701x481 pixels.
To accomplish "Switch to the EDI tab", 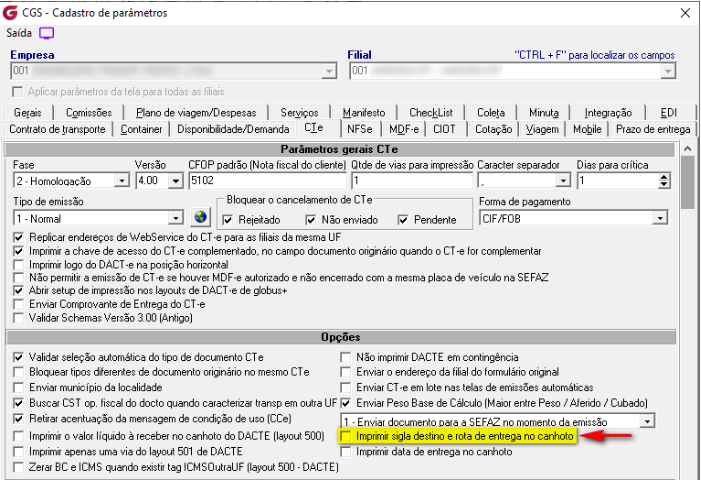I will coord(669,113).
